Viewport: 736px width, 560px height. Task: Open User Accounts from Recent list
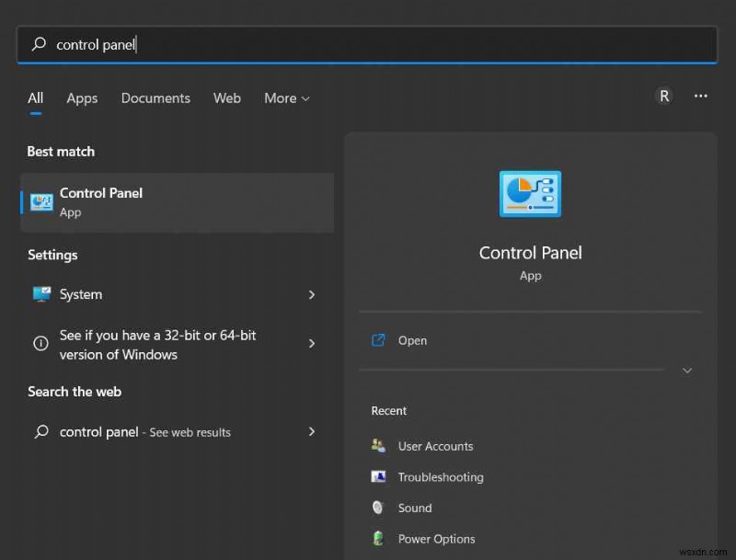click(435, 446)
